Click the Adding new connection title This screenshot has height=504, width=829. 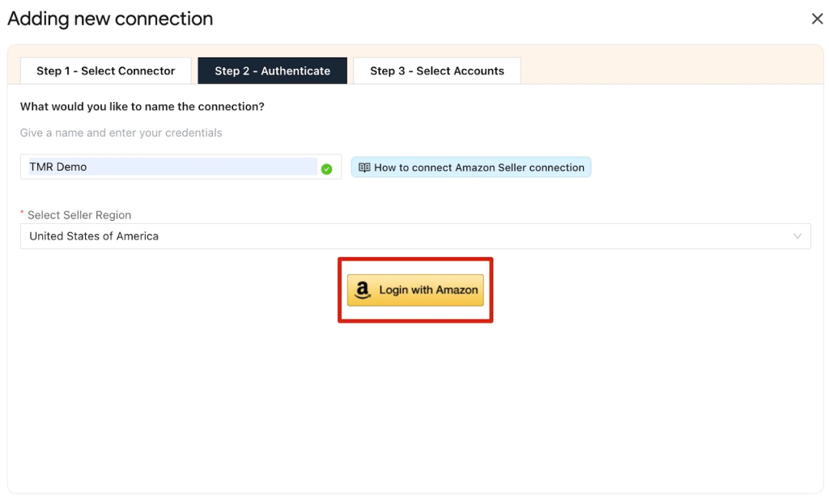coord(110,19)
